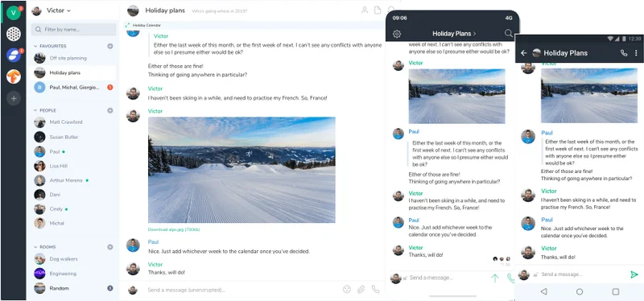Screen dimensions: 644x301
Task: Tap the Android back navigation triangle
Action: pos(544,291)
